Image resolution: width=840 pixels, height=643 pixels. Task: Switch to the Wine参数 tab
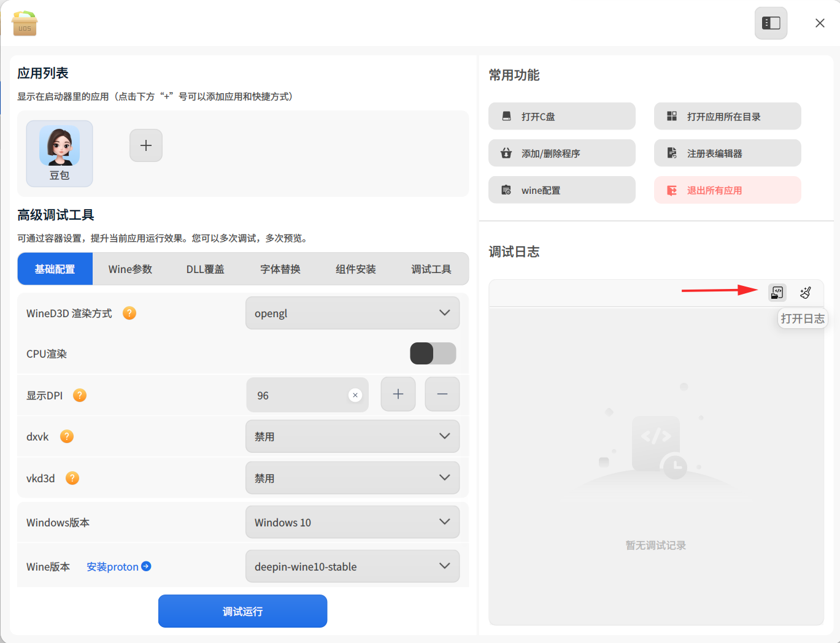(x=130, y=269)
